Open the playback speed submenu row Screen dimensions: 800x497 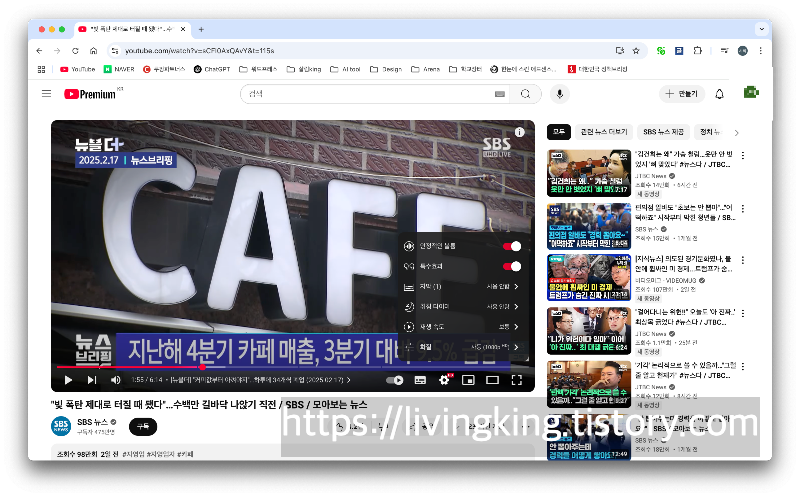[x=462, y=327]
